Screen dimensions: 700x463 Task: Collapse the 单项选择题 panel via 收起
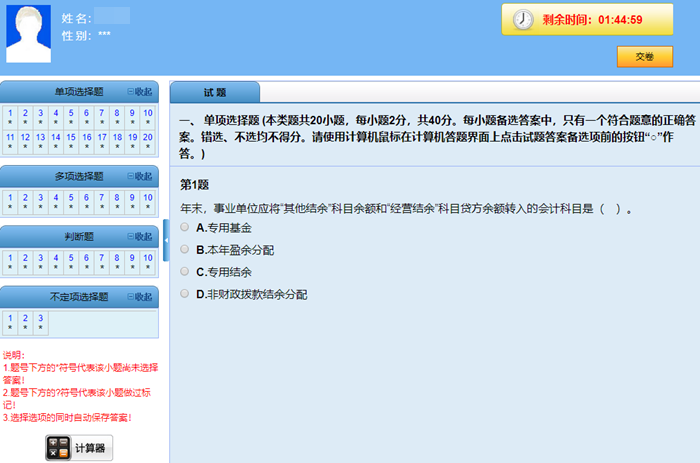140,92
